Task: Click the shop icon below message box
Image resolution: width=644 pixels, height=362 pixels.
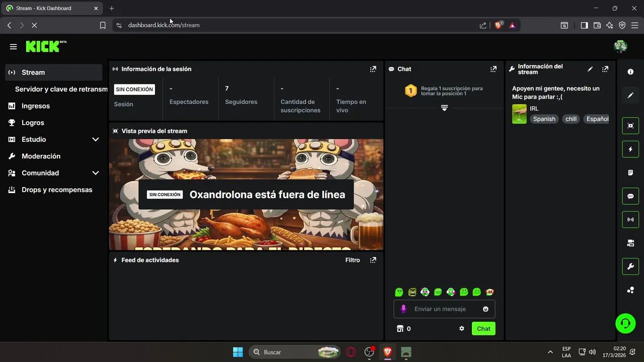Action: pos(400,328)
